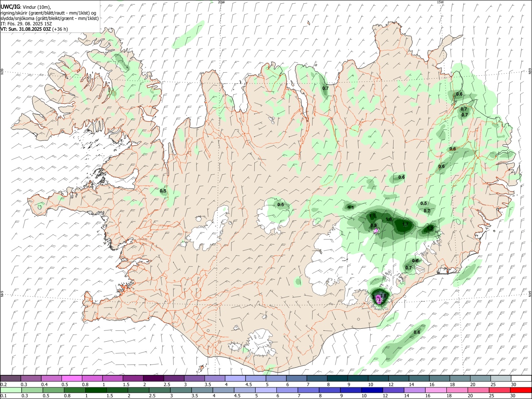Click the coral red 25 swatch in lower legend row
The height and width of the screenshot is (399, 532).
pos(500,390)
